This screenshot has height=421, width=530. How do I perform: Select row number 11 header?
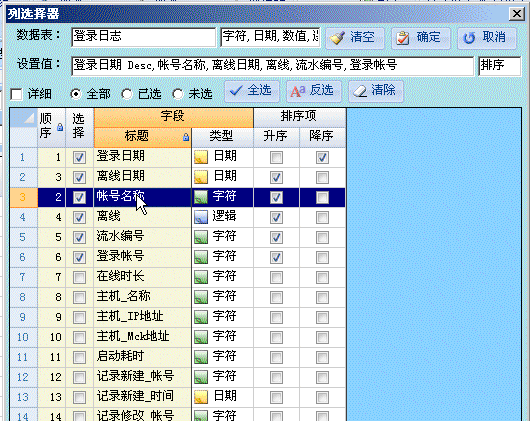pyautogui.click(x=23, y=357)
